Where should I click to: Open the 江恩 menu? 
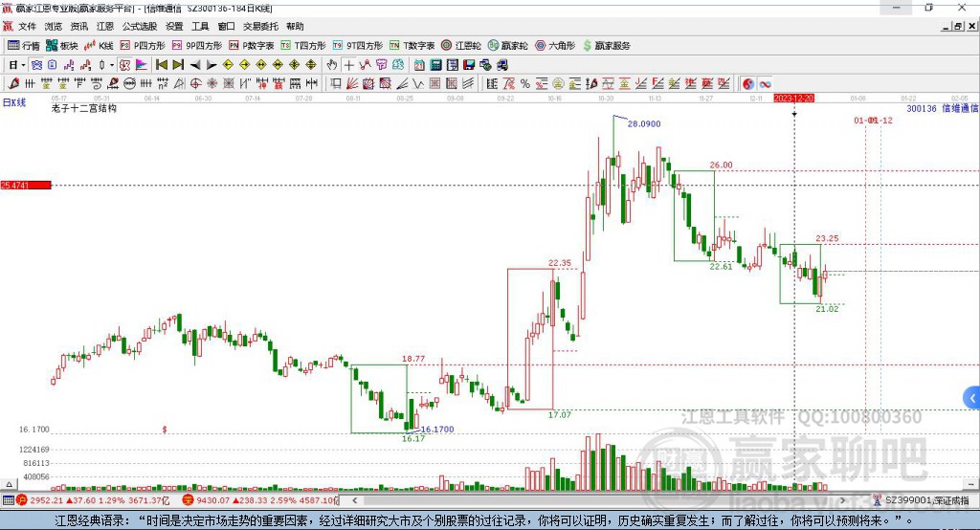tap(105, 26)
